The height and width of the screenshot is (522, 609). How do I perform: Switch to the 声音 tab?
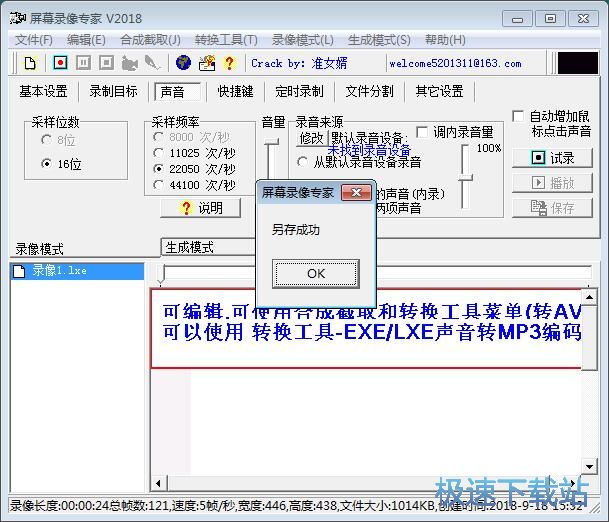[x=177, y=92]
